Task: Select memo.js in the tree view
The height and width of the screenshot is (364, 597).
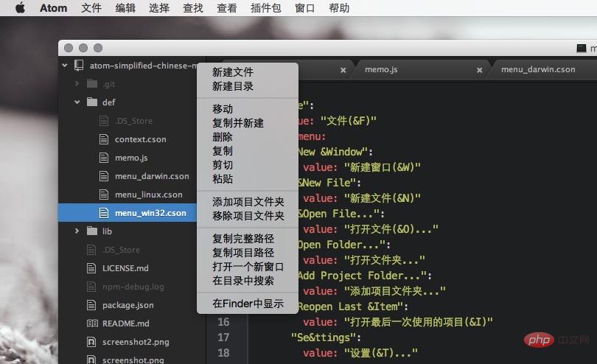Action: pos(131,158)
